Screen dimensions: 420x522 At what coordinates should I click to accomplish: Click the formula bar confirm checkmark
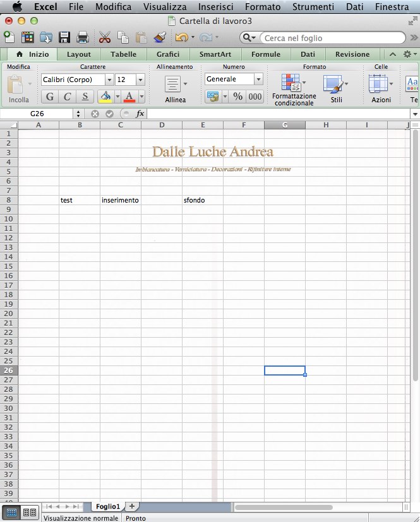pyautogui.click(x=109, y=114)
